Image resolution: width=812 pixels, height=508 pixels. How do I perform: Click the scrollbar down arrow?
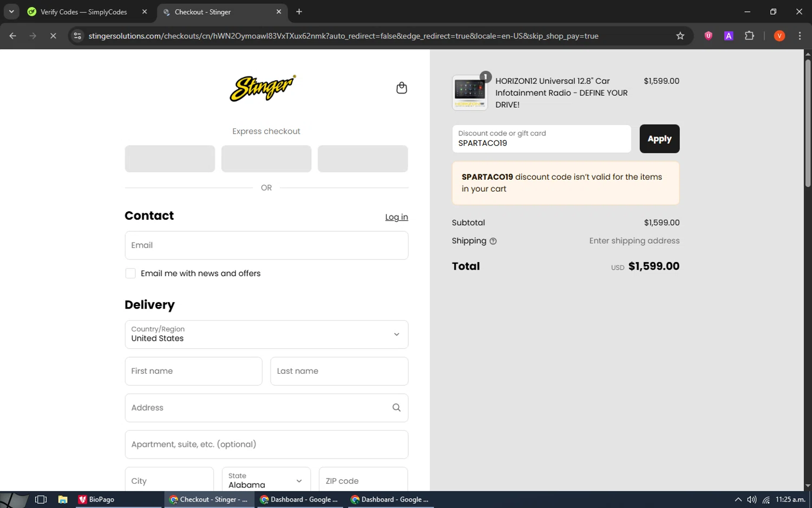[x=808, y=486]
